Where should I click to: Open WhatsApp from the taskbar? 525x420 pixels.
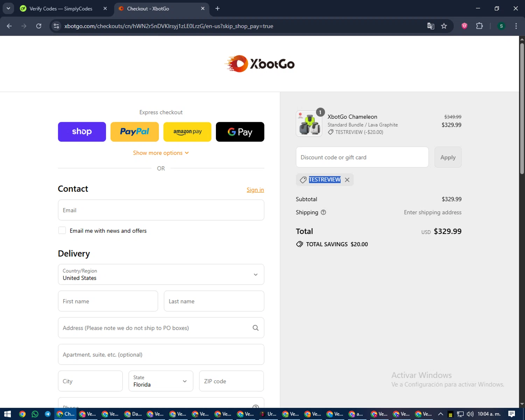coord(35,414)
